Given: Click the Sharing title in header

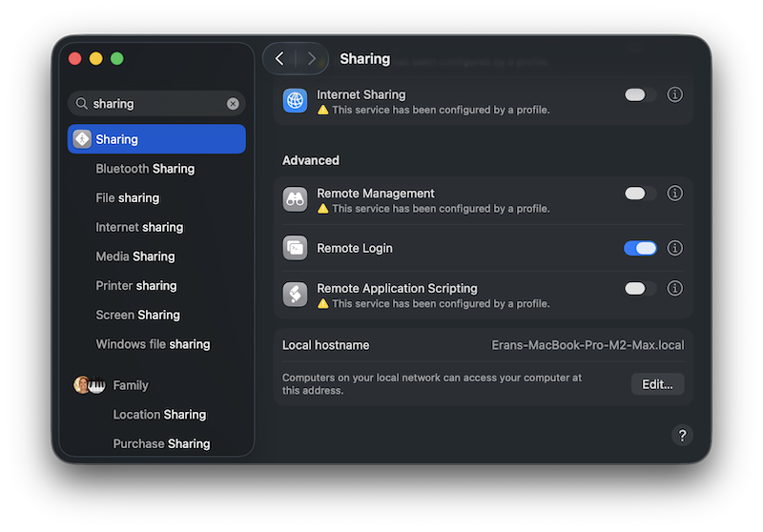Looking at the screenshot, I should click(365, 59).
